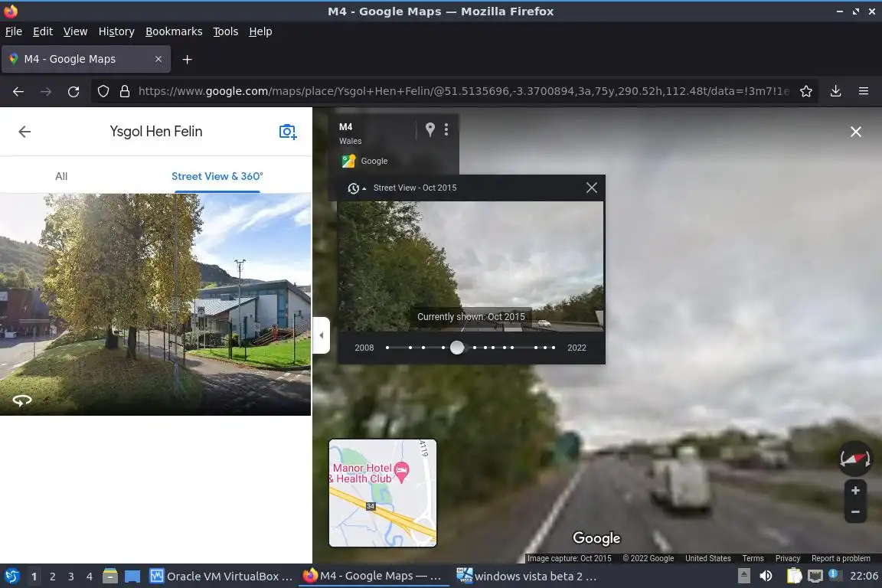Viewport: 882px width, 588px height.
Task: Reload the current page
Action: [x=73, y=91]
